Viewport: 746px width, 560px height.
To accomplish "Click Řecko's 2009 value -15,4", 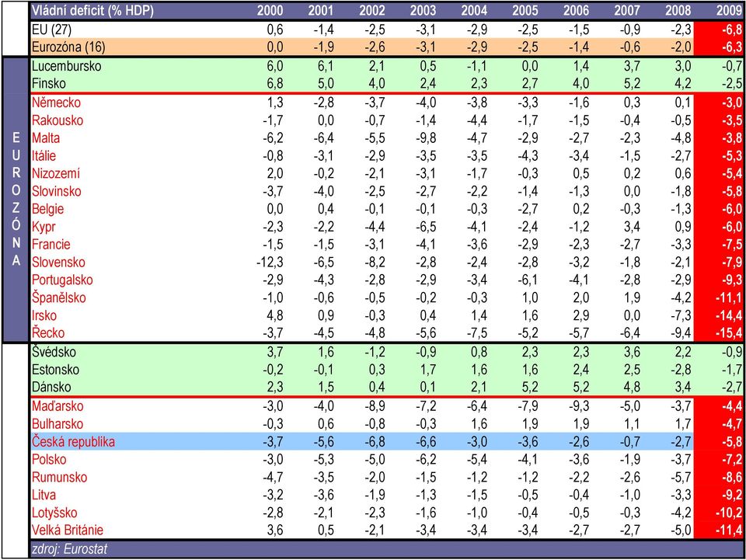I will pos(729,333).
